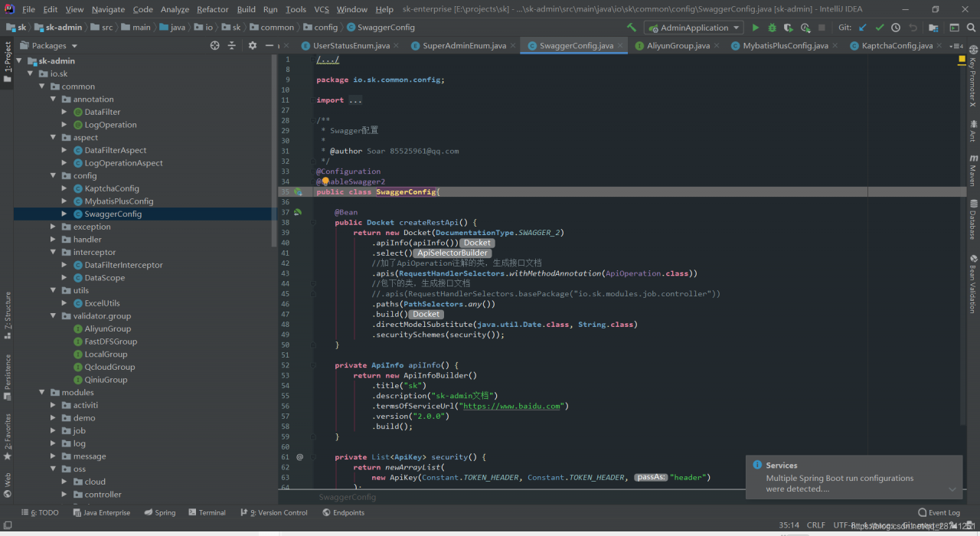Image resolution: width=980 pixels, height=536 pixels.
Task: Expand the exception package node
Action: tap(54, 227)
